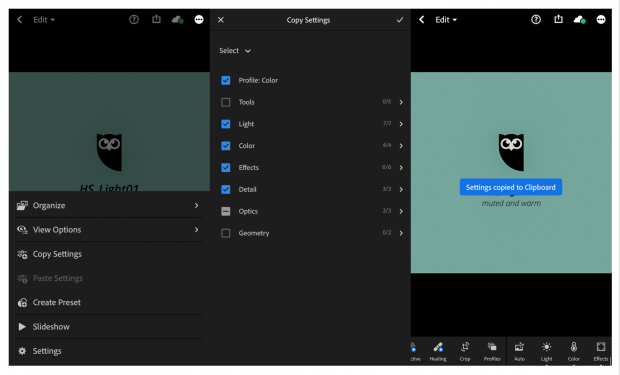
Task: Enable the Geometry checkbox
Action: [x=226, y=233]
